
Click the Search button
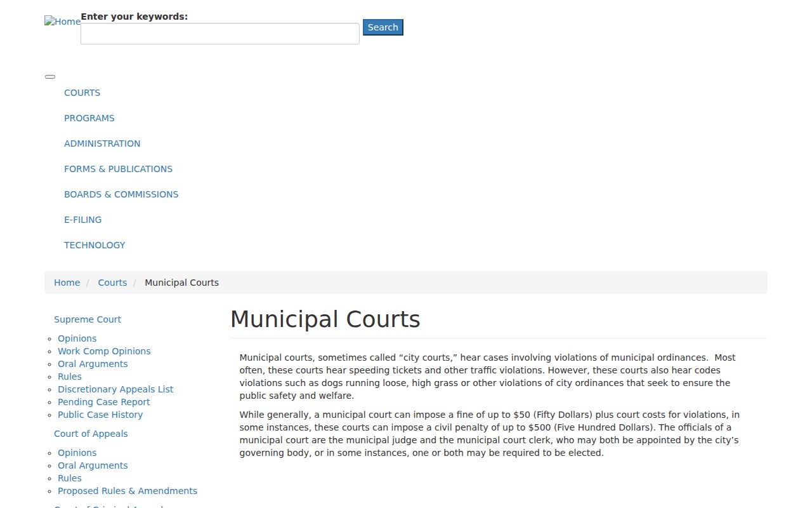[x=383, y=27]
